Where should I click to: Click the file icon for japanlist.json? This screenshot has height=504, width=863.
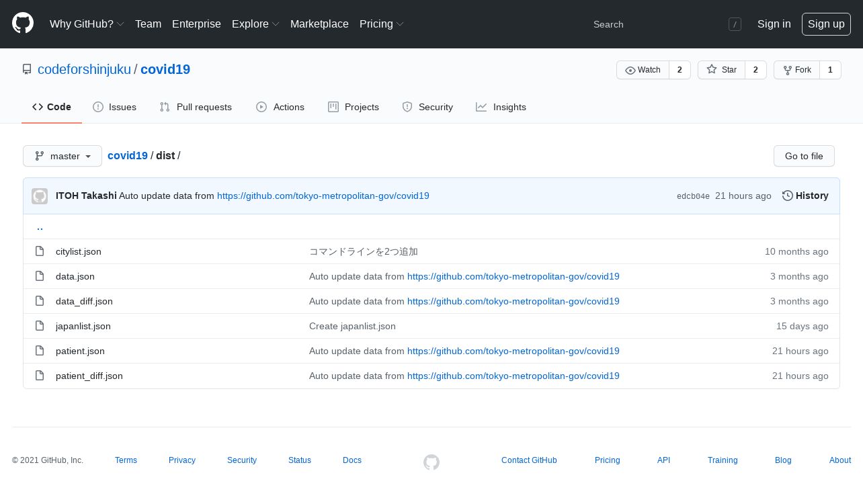[40, 326]
